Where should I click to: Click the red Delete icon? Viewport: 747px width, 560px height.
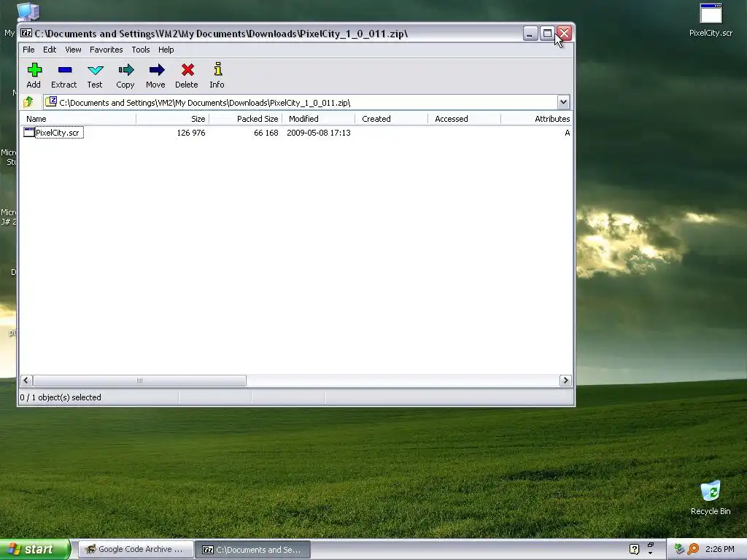click(187, 71)
